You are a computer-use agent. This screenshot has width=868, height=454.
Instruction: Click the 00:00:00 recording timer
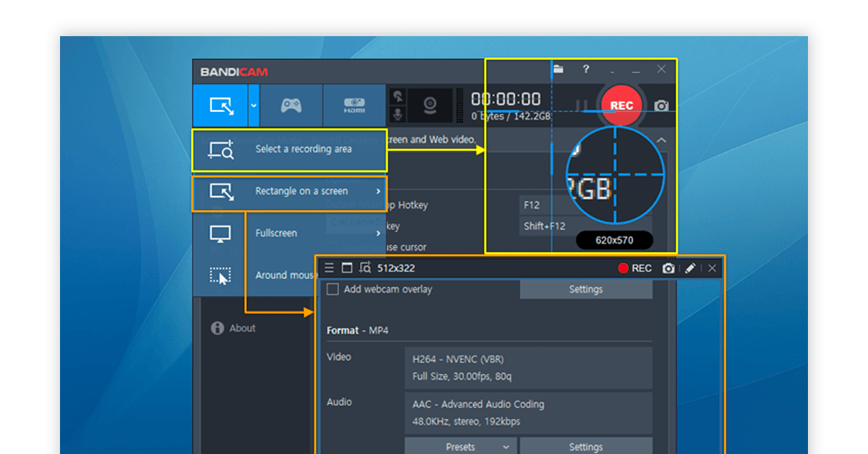tap(506, 99)
